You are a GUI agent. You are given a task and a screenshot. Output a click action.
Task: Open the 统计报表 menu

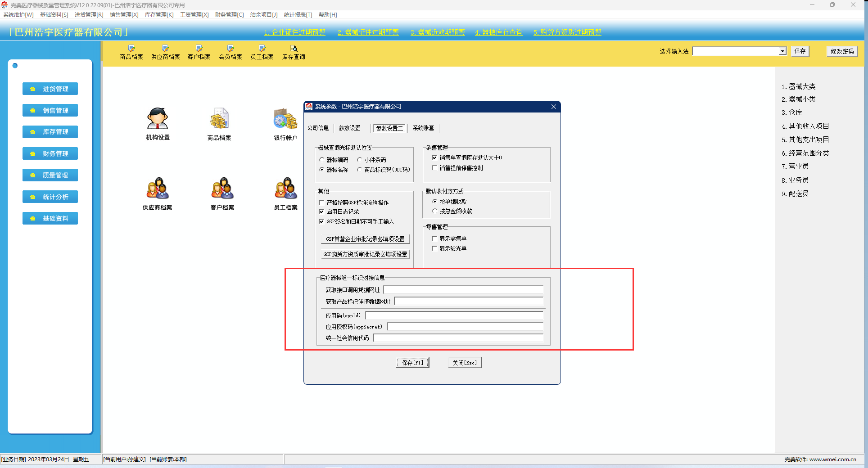pyautogui.click(x=298, y=15)
